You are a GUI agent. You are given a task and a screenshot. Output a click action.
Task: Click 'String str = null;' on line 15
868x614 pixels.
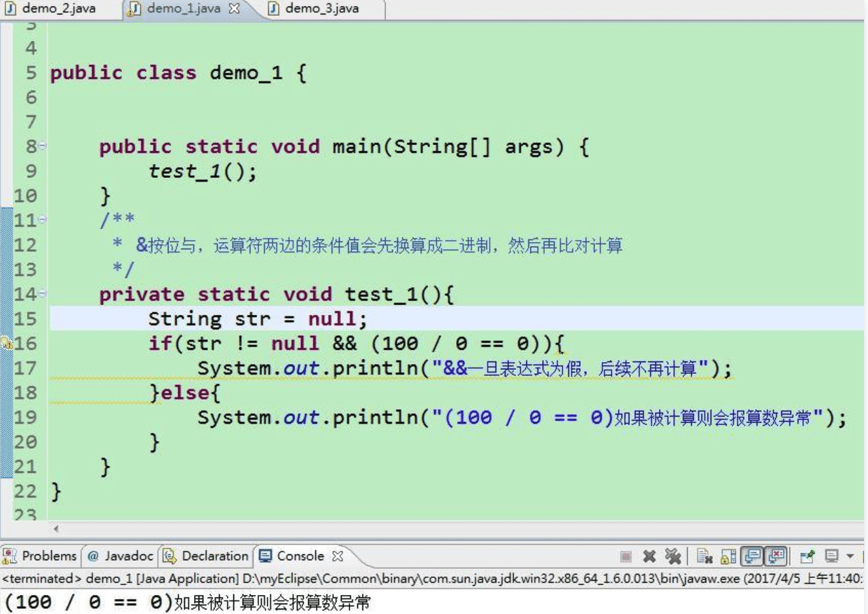tap(258, 319)
